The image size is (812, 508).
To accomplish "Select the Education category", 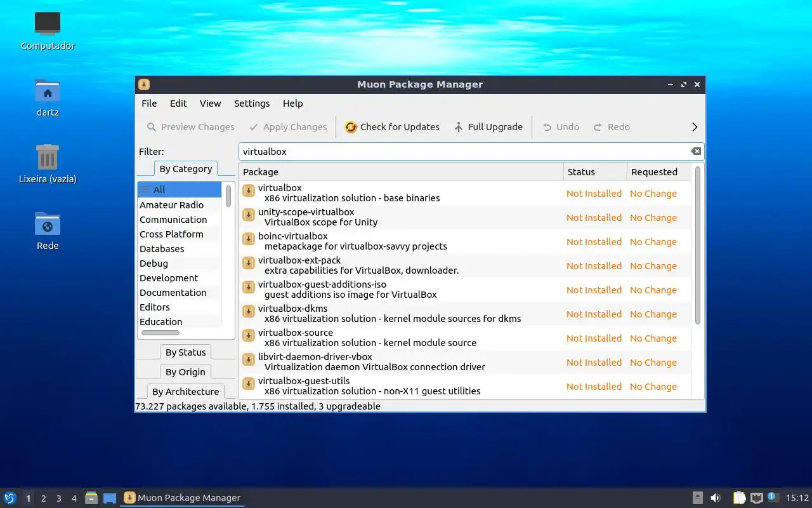I will coord(180,321).
